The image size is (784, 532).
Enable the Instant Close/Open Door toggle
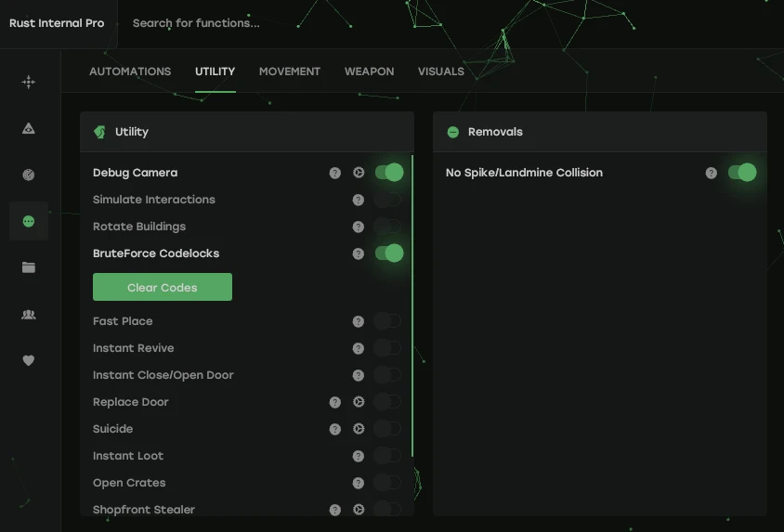coord(387,375)
